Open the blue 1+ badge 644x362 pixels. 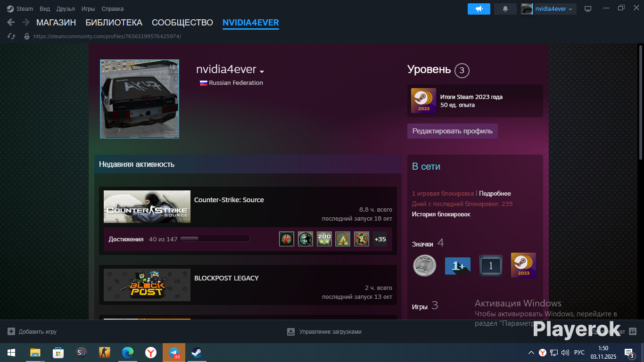[x=458, y=265]
